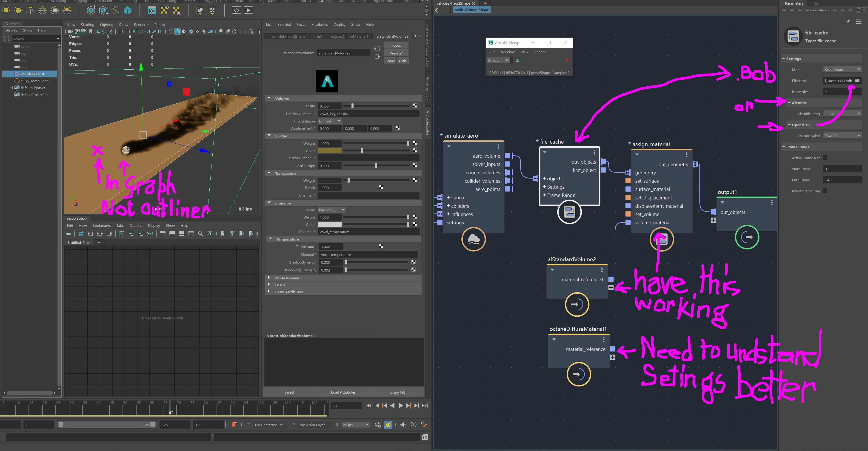The width and height of the screenshot is (868, 451).
Task: Go to the end of the playback range
Action: pyautogui.click(x=425, y=406)
